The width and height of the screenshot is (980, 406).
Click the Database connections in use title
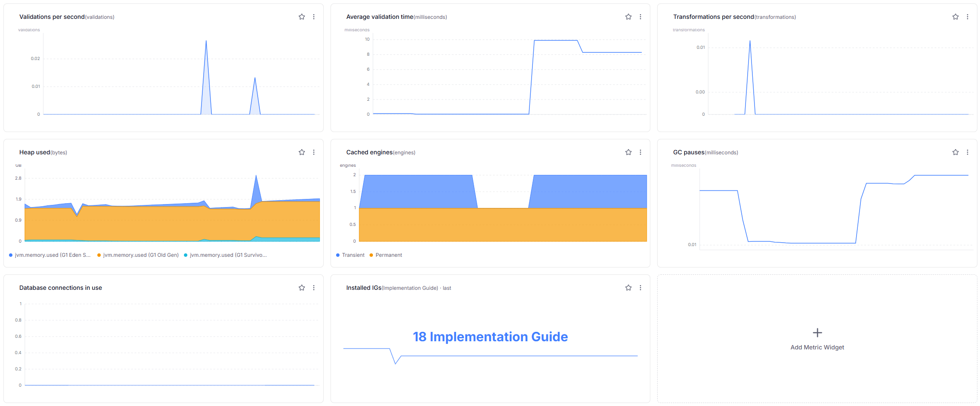(60, 288)
